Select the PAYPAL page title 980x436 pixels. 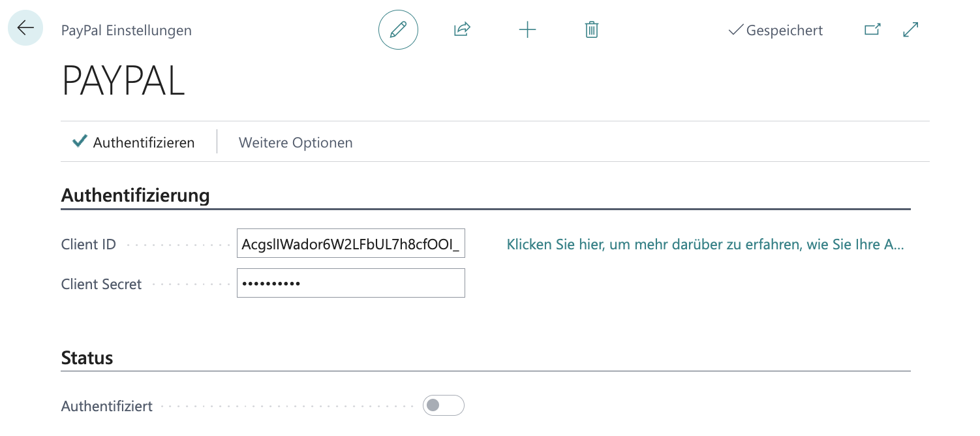coord(123,82)
